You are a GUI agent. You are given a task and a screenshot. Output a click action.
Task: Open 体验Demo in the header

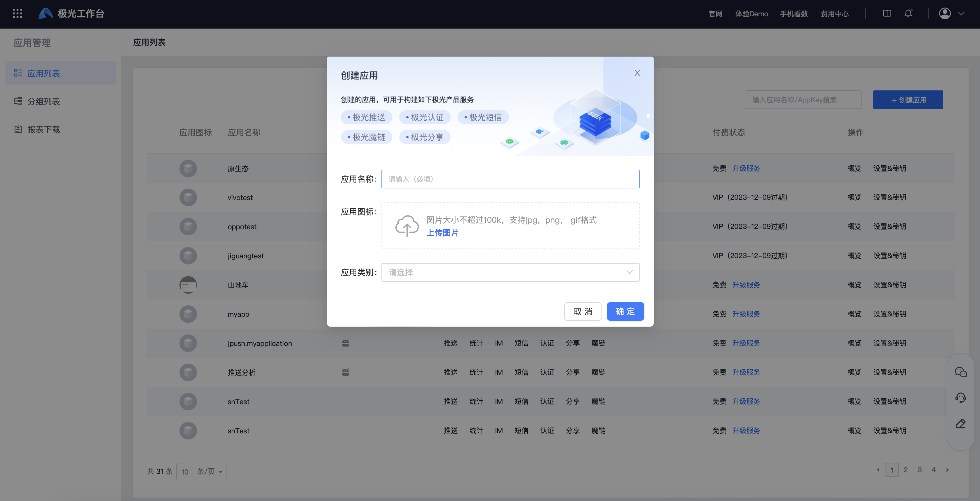[x=751, y=14]
